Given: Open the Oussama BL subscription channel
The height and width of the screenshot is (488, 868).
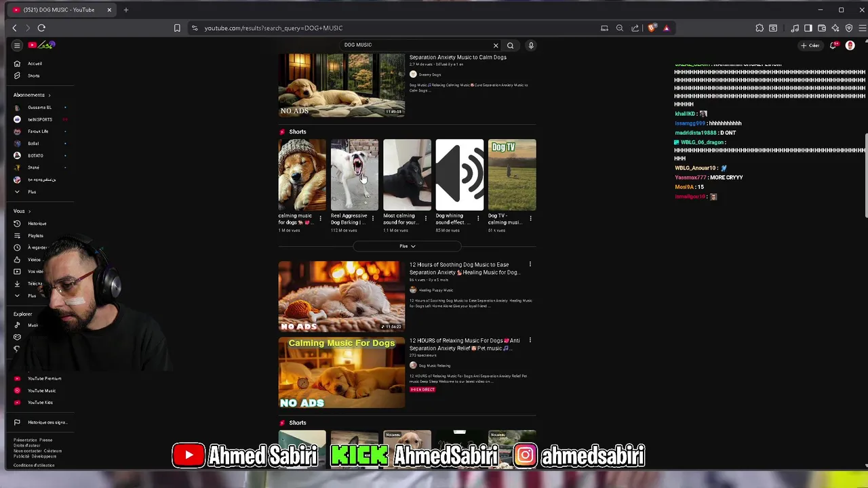Looking at the screenshot, I should coord(40,107).
